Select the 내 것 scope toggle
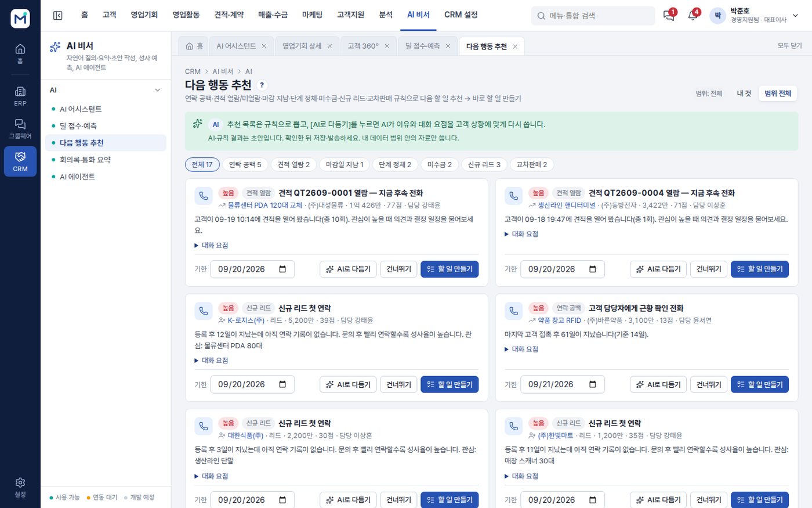 (744, 93)
